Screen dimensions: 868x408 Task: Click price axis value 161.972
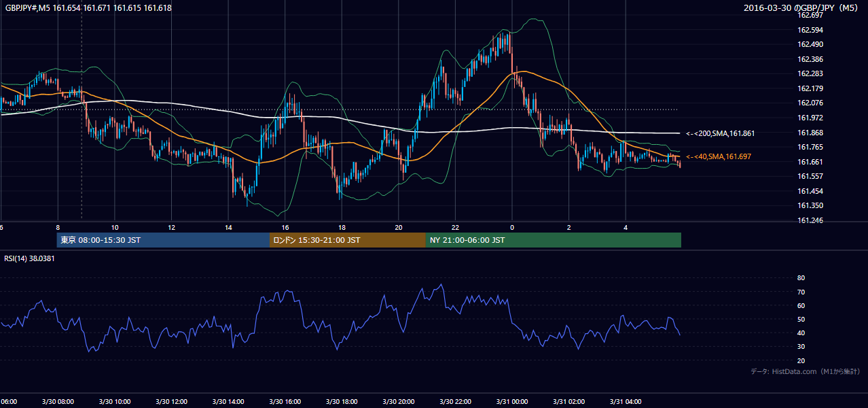click(x=810, y=118)
